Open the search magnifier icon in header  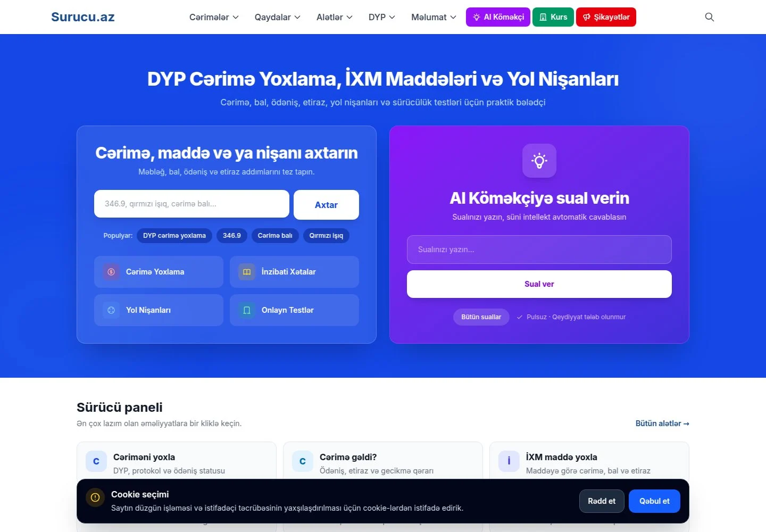coord(709,17)
